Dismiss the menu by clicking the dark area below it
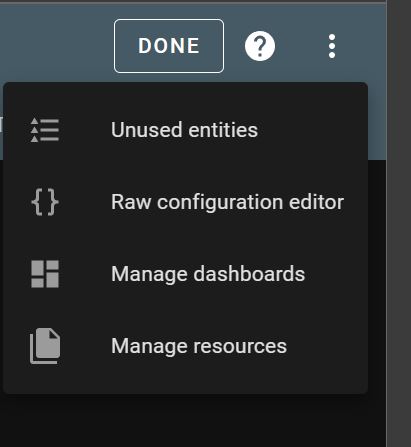This screenshot has width=411, height=447. coord(193,422)
